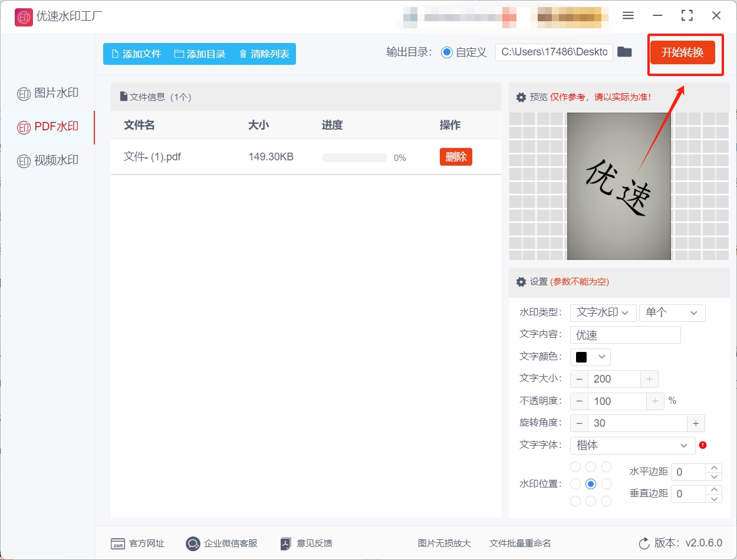
Task: Click file size 149.30KB
Action: tap(271, 157)
